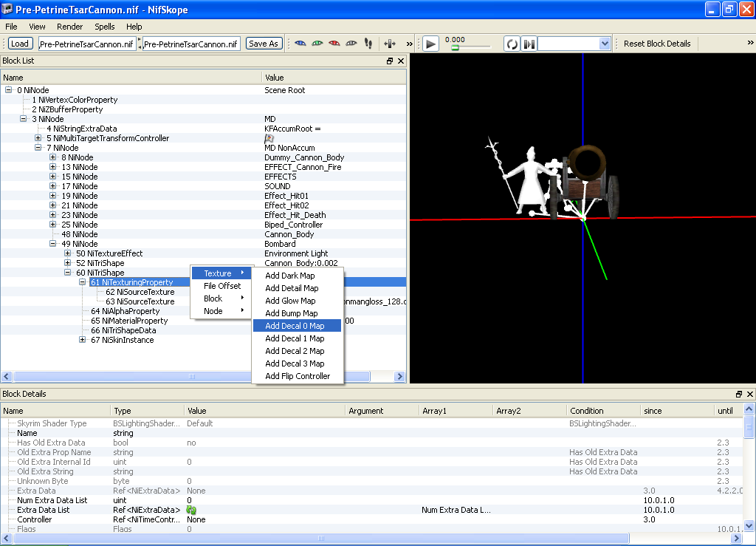Click the red eye view icon
Viewport: 756px width, 546px height.
coord(334,44)
